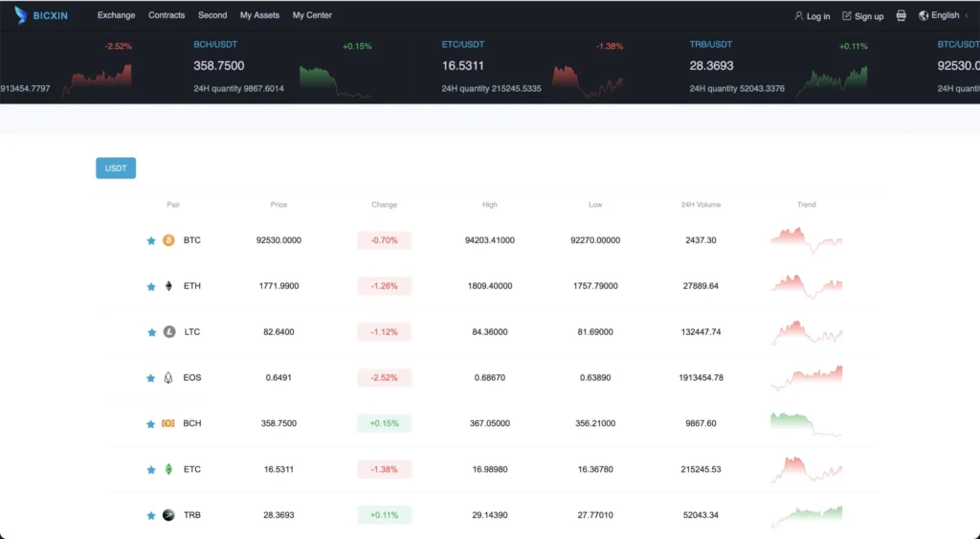This screenshot has height=539, width=980.
Task: Select the USDT market tab
Action: [116, 168]
